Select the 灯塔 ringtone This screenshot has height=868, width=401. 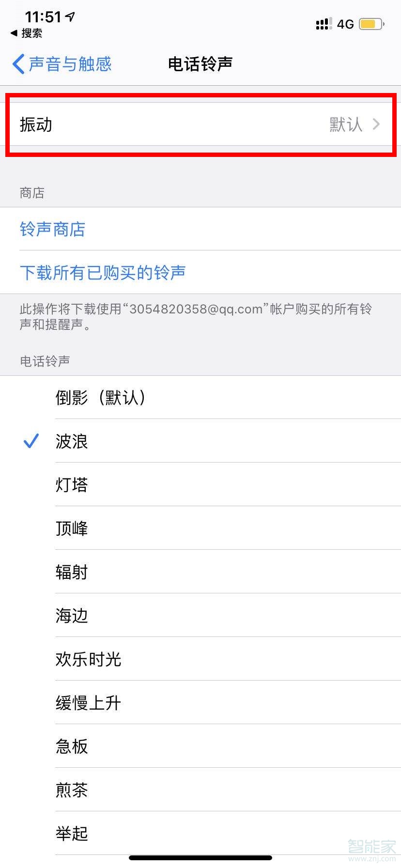click(72, 484)
